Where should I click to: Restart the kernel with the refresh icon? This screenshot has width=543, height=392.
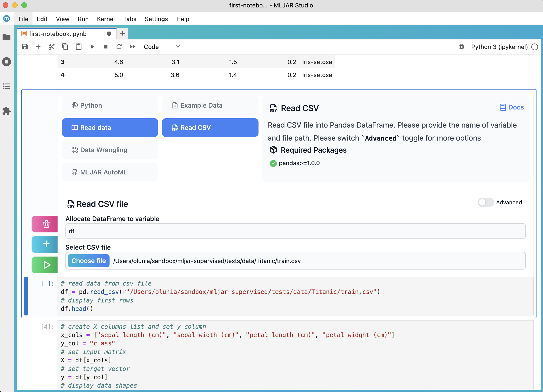point(119,47)
